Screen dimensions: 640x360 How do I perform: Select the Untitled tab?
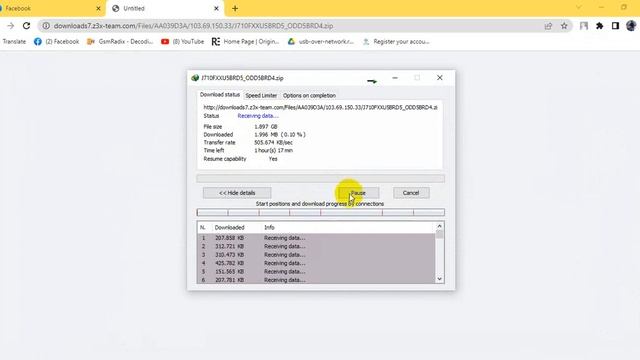165,8
